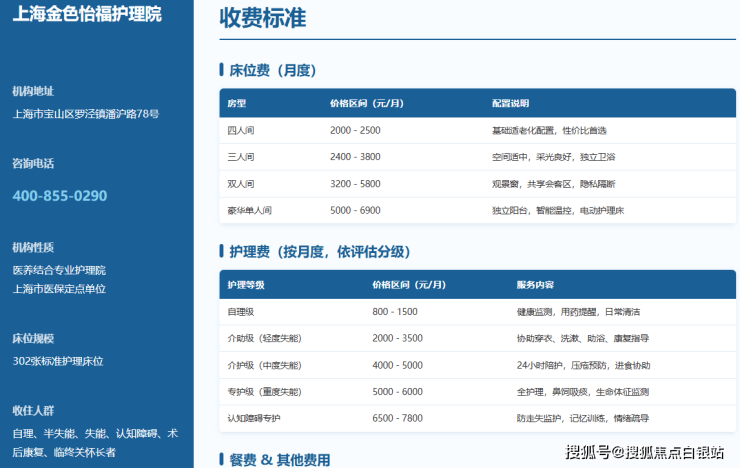Click the 收住人群 sidebar label
This screenshot has width=740, height=468.
pos(33,410)
